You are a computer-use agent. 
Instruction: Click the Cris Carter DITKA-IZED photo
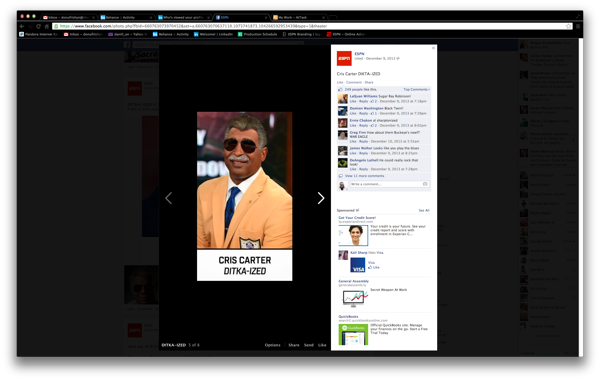pyautogui.click(x=245, y=196)
